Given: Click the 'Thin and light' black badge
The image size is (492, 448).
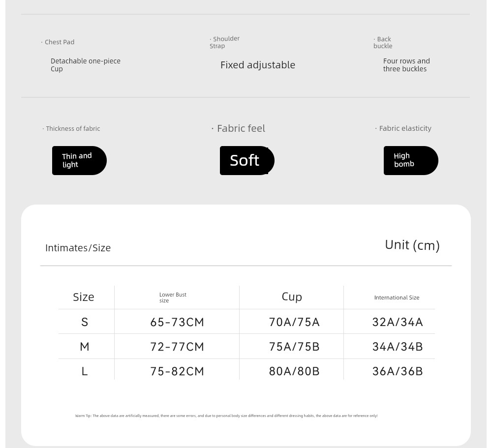Looking at the screenshot, I should click(x=79, y=160).
